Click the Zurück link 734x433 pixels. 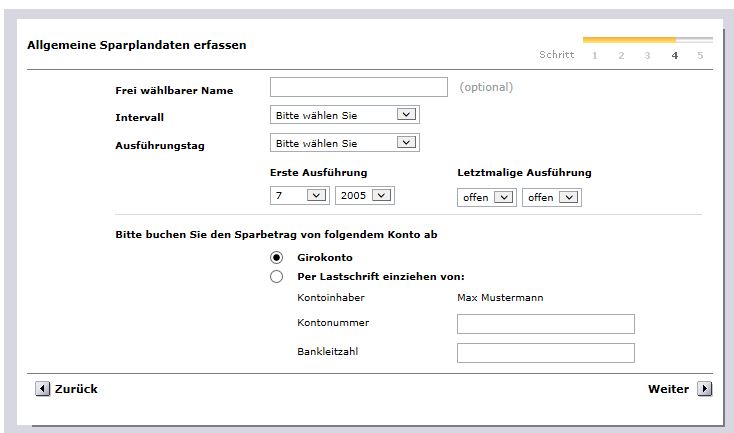tap(76, 389)
